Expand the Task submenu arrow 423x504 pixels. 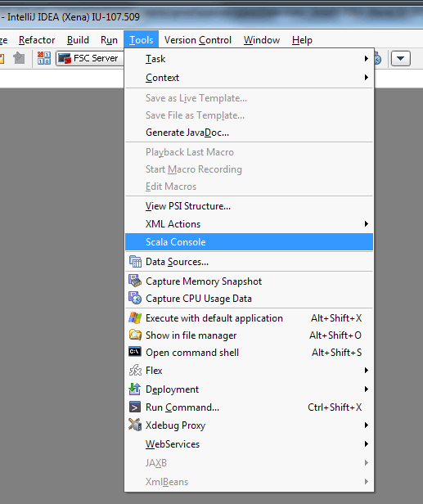coord(366,59)
